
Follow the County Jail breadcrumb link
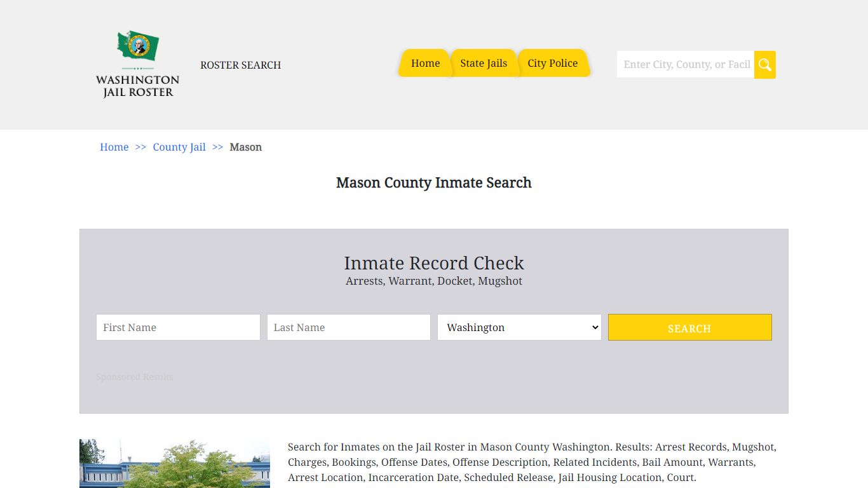[179, 147]
